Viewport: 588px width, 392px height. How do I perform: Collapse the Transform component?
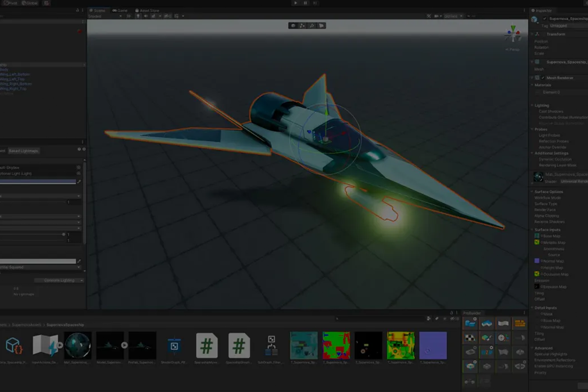[x=533, y=34]
